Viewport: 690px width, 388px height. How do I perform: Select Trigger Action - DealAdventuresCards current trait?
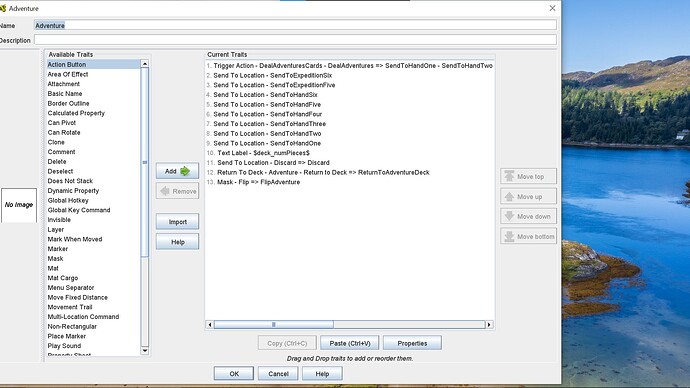350,66
